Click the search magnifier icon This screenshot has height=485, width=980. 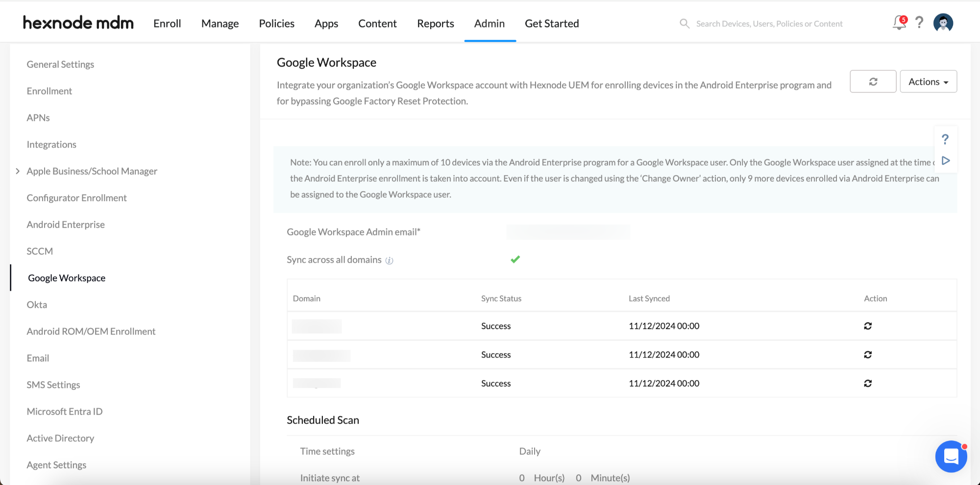(x=685, y=24)
